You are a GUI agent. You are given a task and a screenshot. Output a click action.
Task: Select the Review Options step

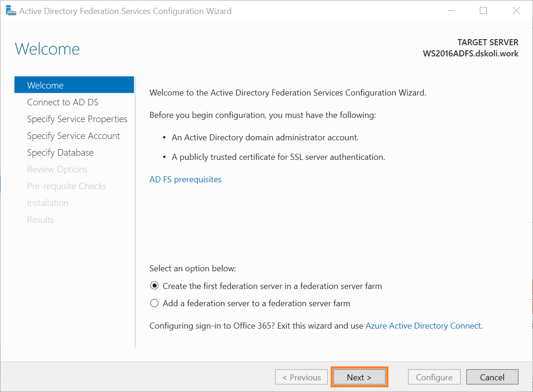point(57,169)
